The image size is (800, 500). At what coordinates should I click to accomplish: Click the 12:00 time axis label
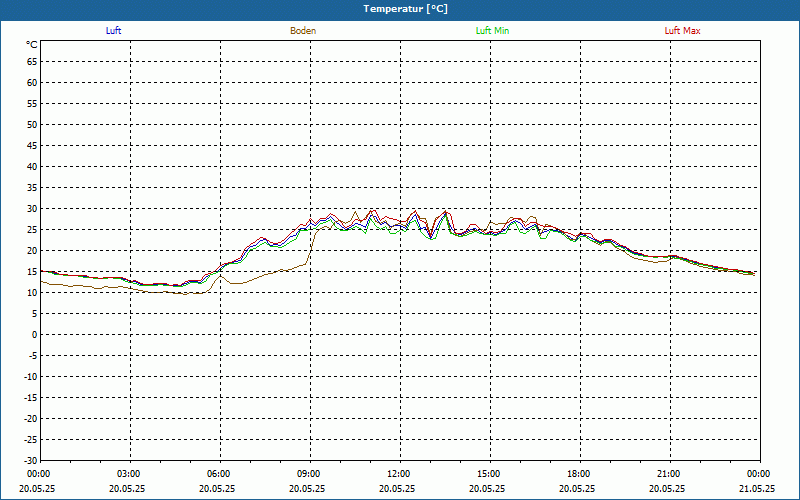click(401, 474)
